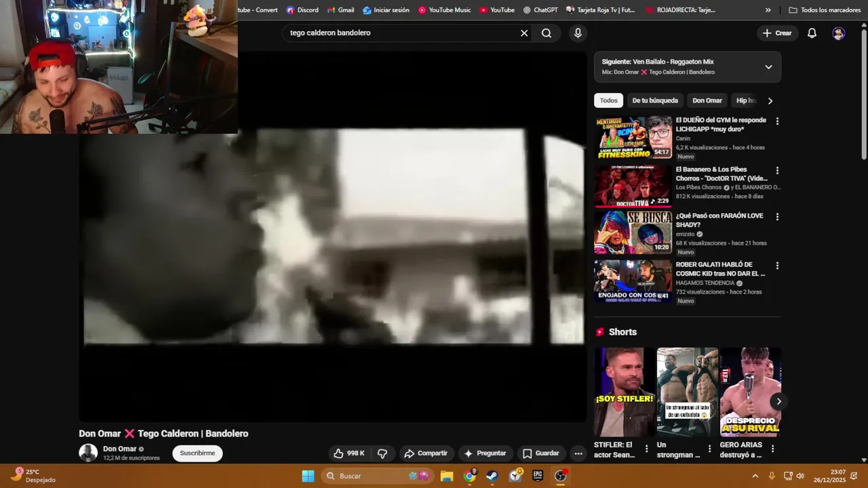This screenshot has height=488, width=868.
Task: Open Steam from the taskbar
Action: (492, 476)
